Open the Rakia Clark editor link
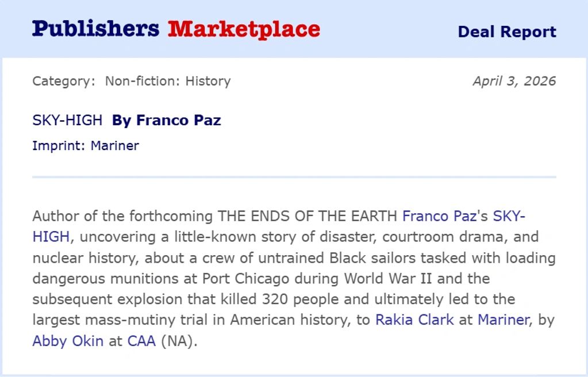The image size is (588, 377). pos(414,320)
